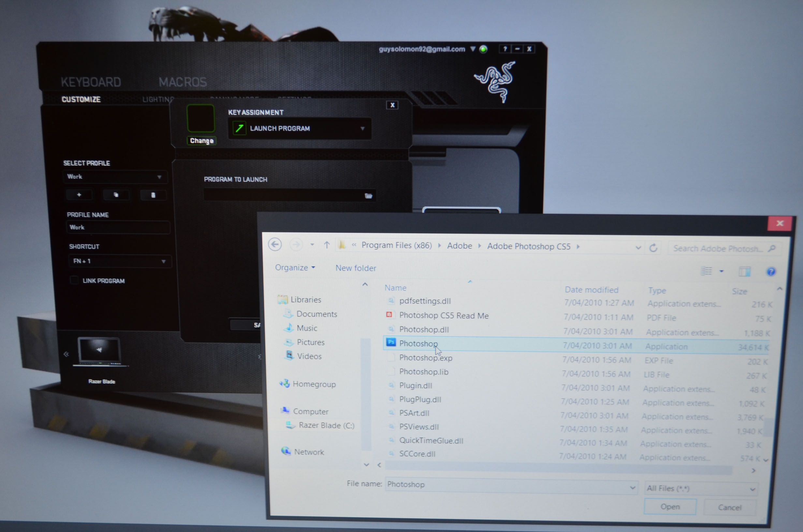Viewport: 803px width, 532px height.
Task: Click the Photoshop application Ps icon
Action: [x=391, y=343]
